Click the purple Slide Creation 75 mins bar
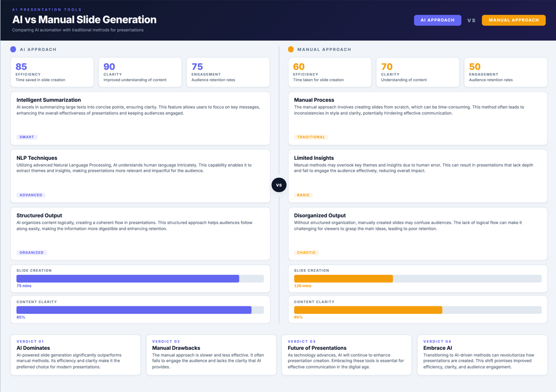Image resolution: width=556 pixels, height=392 pixels. 128,278
